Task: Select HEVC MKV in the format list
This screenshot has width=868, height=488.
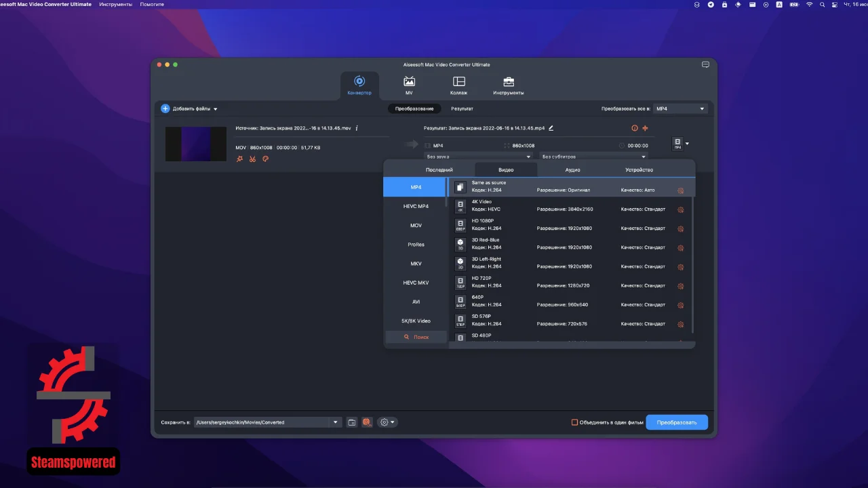Action: (416, 283)
